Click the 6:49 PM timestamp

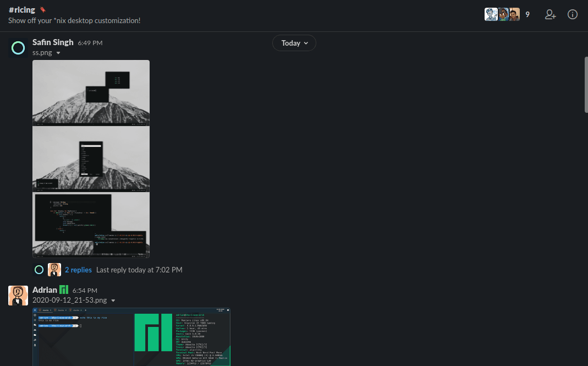click(90, 43)
